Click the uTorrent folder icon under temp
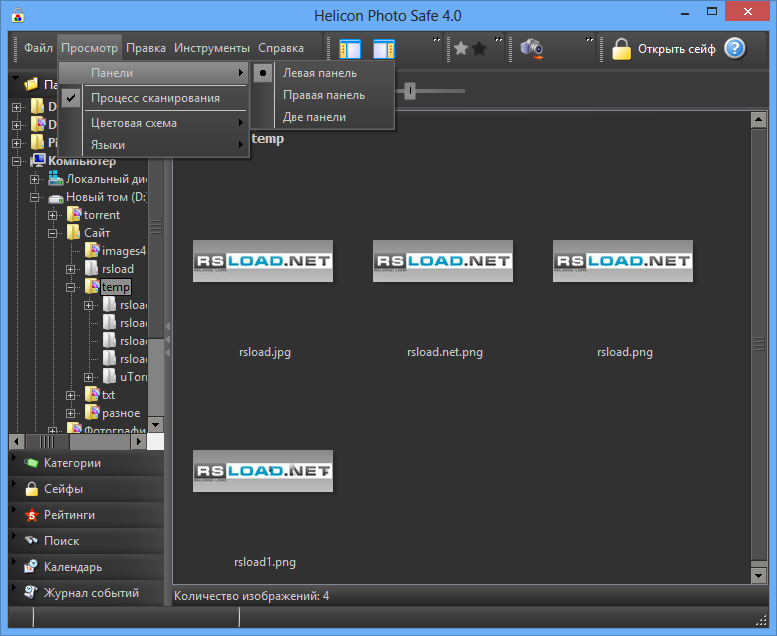 110,376
